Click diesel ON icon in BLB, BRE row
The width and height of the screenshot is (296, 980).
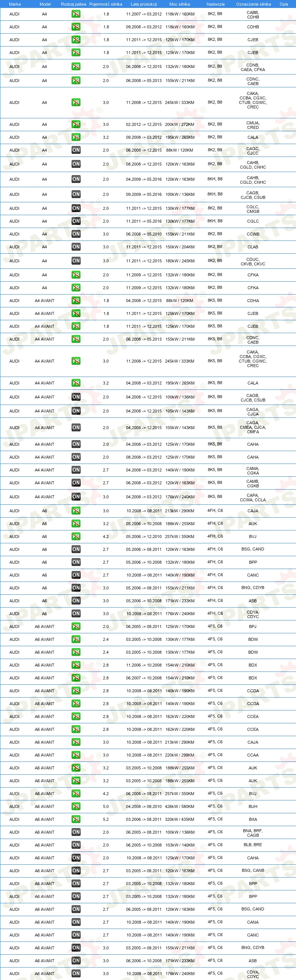(x=76, y=845)
